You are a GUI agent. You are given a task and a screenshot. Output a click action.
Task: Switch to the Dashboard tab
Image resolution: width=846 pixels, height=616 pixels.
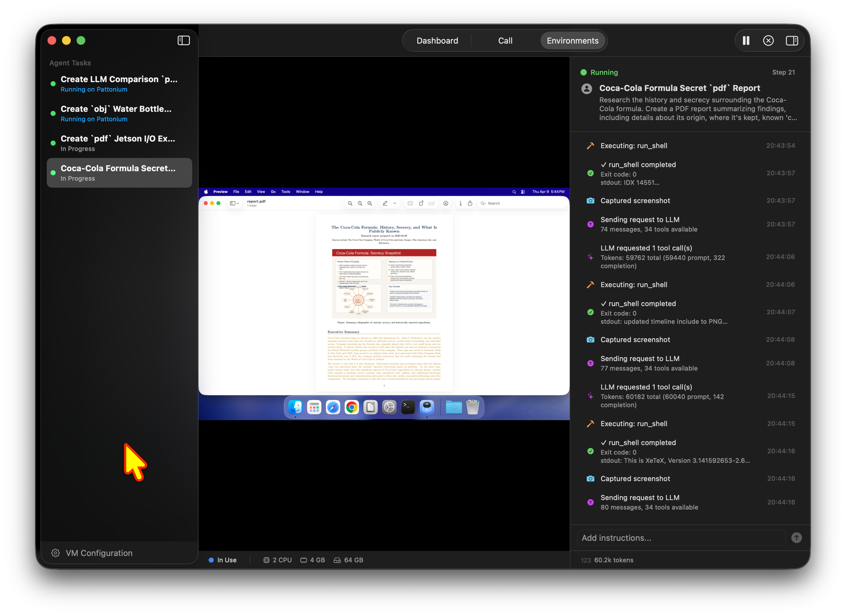[x=437, y=40]
